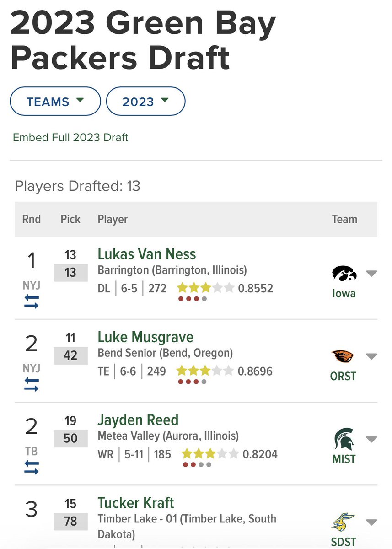Click the Michigan State Spartans logo
This screenshot has height=549, width=392.
[x=344, y=438]
